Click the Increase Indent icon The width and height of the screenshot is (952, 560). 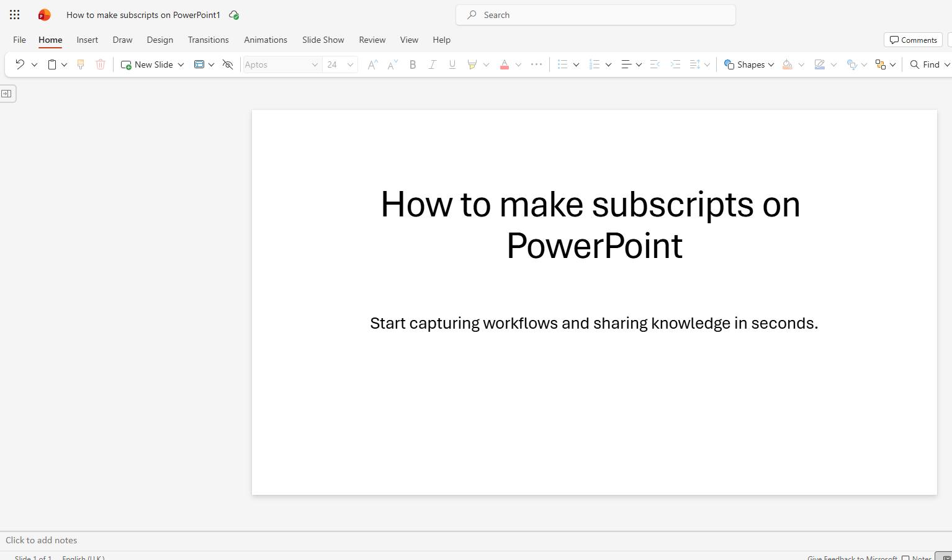pyautogui.click(x=675, y=64)
